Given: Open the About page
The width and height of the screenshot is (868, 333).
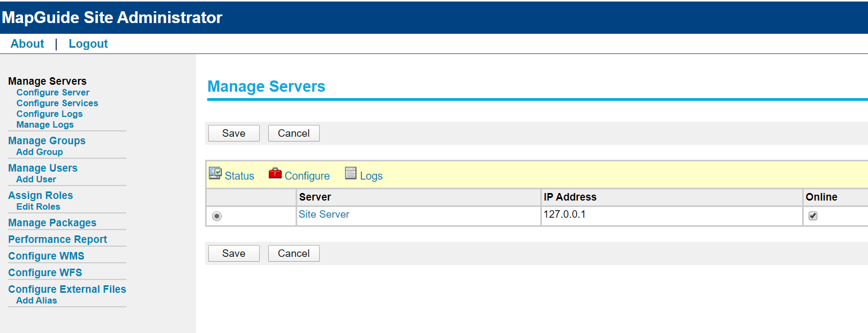Looking at the screenshot, I should (x=27, y=44).
